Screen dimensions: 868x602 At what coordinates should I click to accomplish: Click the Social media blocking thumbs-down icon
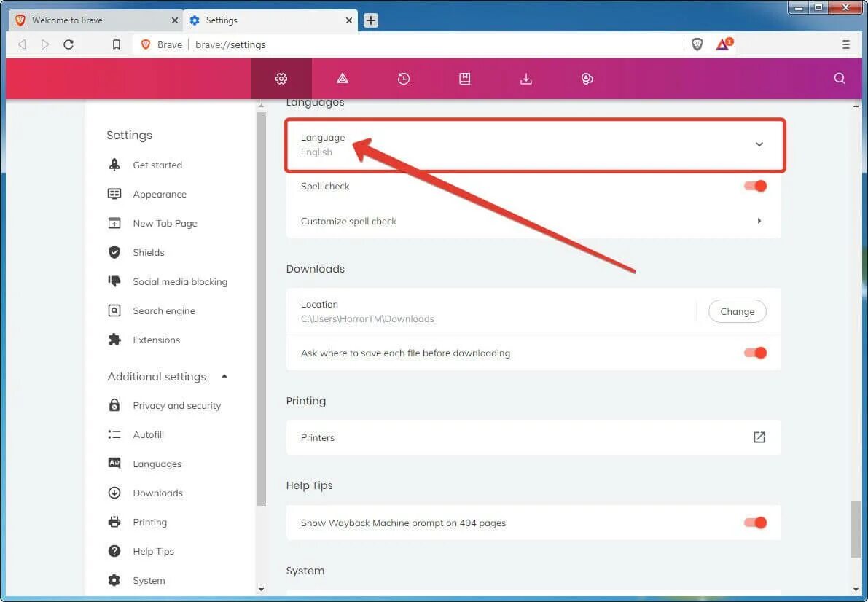tap(114, 281)
